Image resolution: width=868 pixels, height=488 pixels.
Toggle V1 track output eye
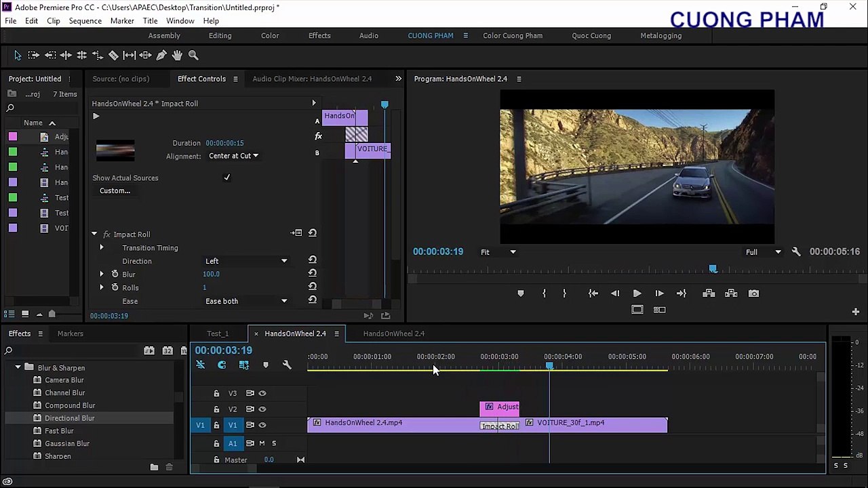(262, 425)
